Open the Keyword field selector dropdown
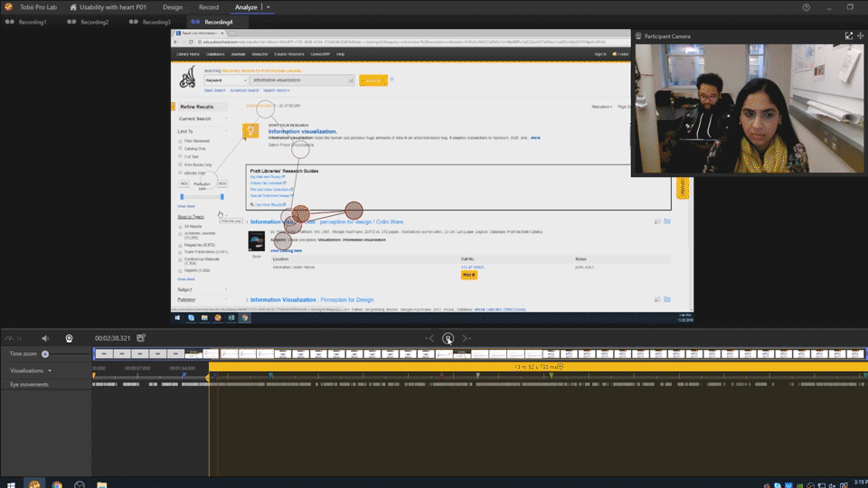The image size is (868, 488). [x=226, y=80]
